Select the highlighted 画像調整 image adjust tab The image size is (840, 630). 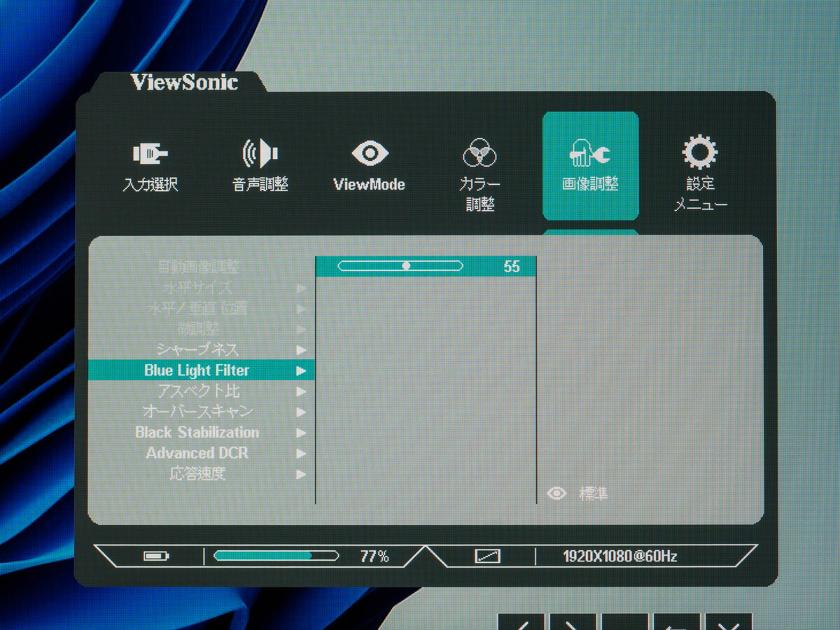coord(590,167)
